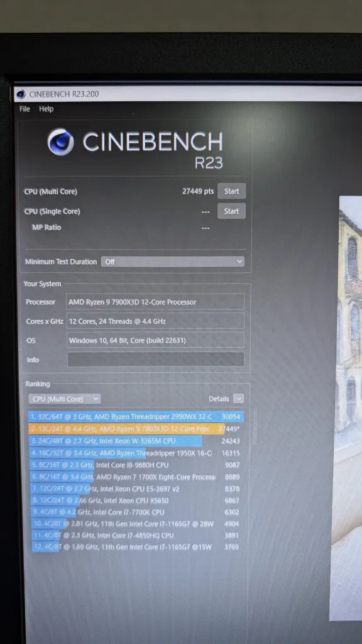Start the CPU Multi Core test
Screen dimensions: 362x644
(231, 191)
